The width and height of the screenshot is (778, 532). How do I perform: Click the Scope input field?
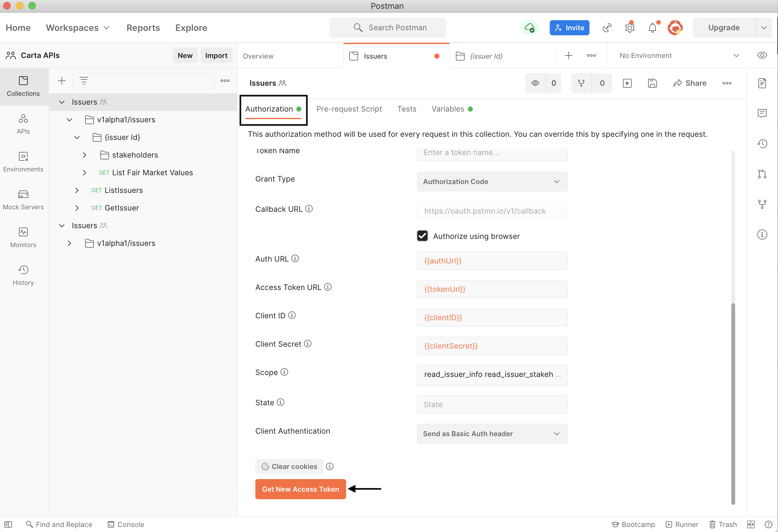click(492, 375)
